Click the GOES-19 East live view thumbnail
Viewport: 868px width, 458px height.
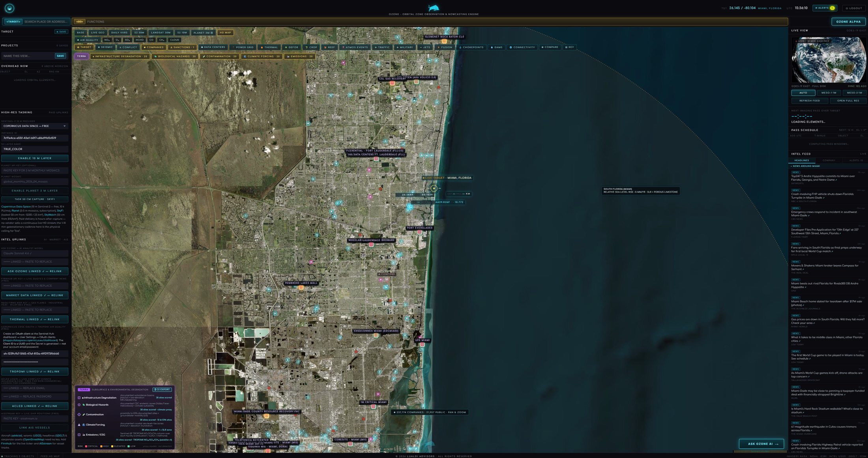(829, 60)
